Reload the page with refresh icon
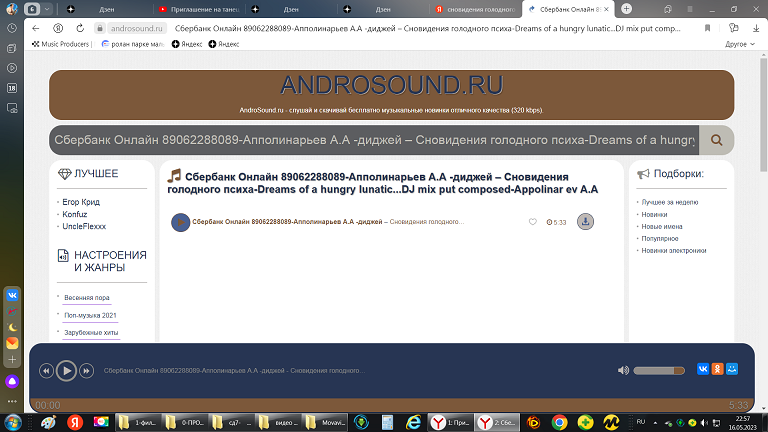Image resolution: width=768 pixels, height=432 pixels. [80, 28]
